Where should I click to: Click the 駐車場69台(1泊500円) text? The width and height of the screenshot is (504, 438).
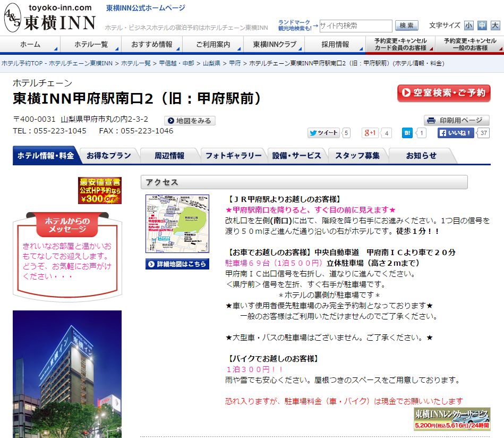(274, 263)
